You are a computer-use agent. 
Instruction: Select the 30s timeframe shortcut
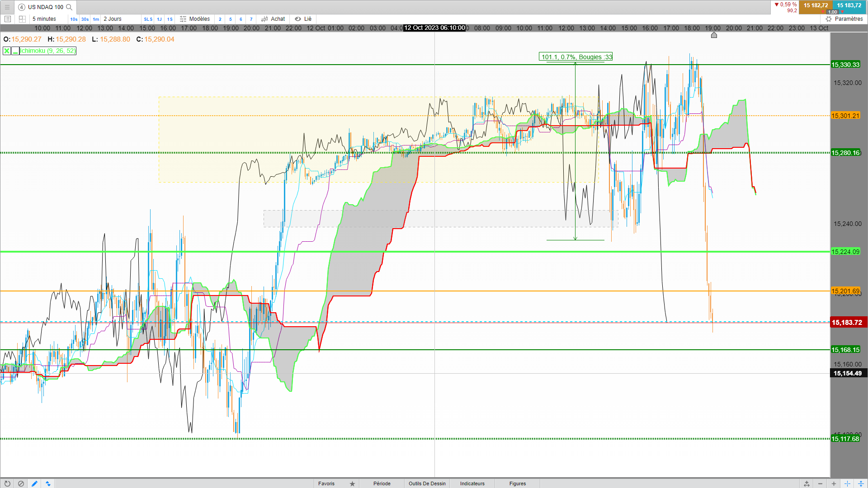point(85,19)
